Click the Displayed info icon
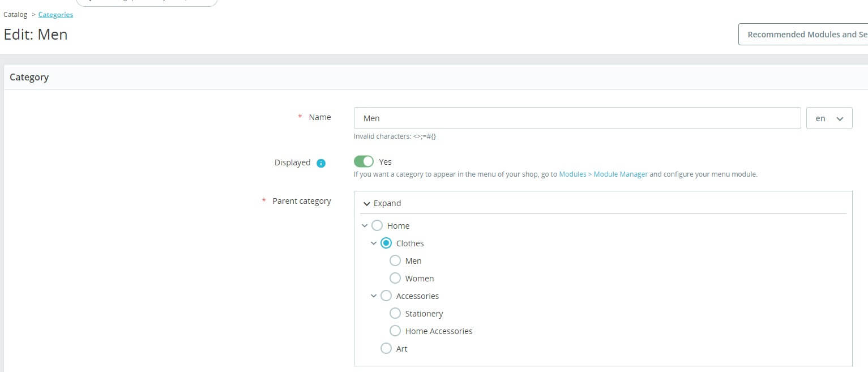 321,163
